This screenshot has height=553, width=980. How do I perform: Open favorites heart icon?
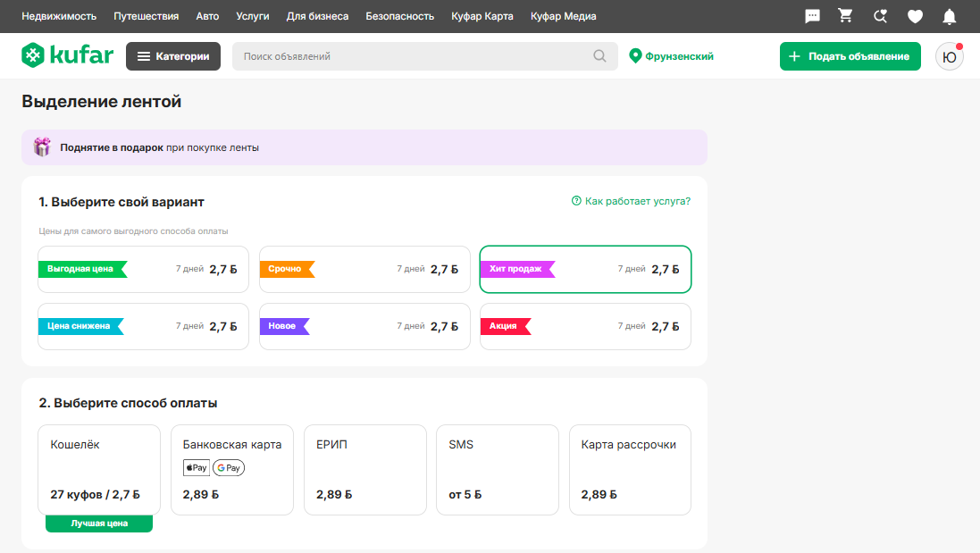pos(915,16)
